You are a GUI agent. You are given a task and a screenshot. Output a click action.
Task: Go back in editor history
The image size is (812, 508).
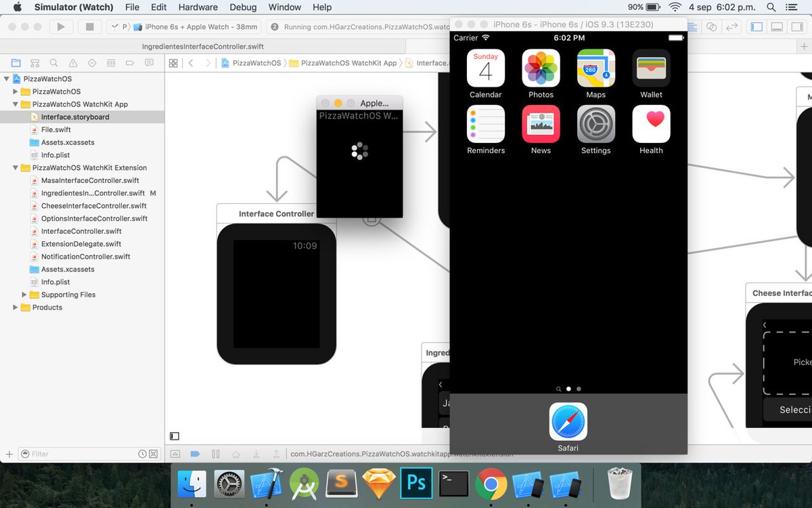pos(191,63)
